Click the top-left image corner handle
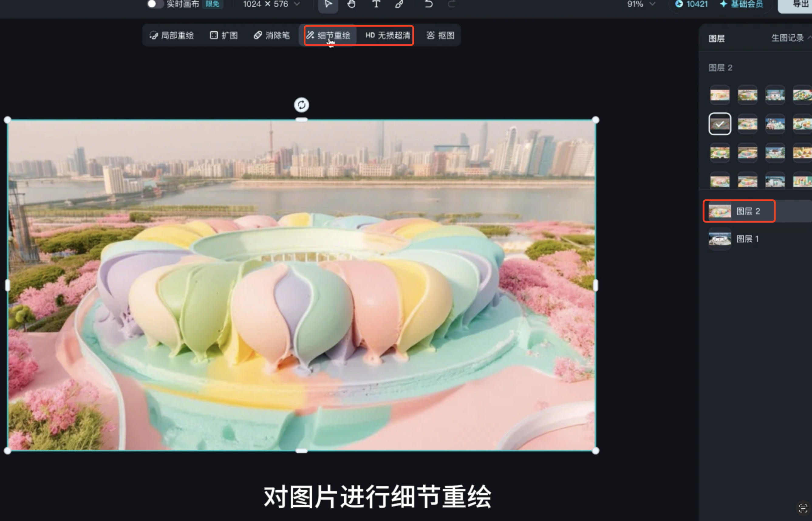This screenshot has height=521, width=812. (8, 120)
